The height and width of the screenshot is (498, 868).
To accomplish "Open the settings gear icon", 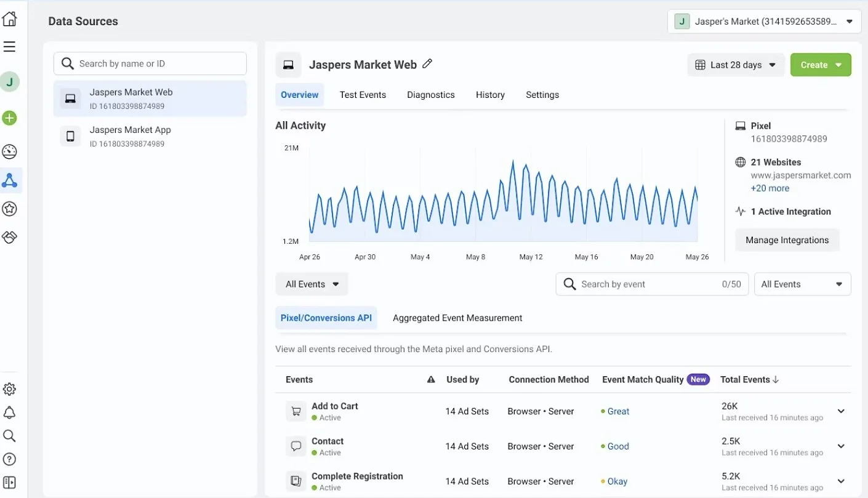I will pyautogui.click(x=9, y=389).
